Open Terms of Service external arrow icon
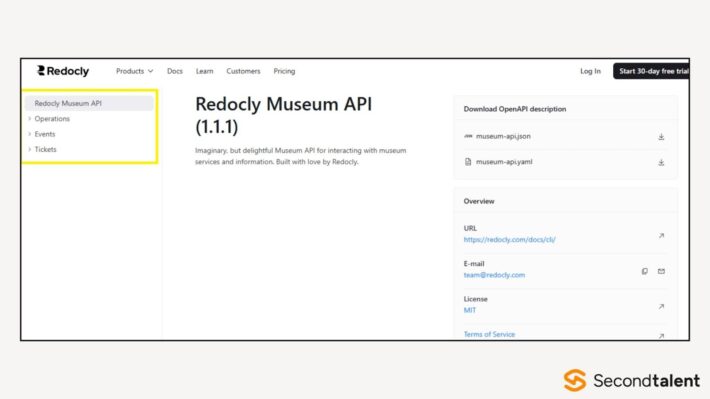This screenshot has height=399, width=710. 661,336
